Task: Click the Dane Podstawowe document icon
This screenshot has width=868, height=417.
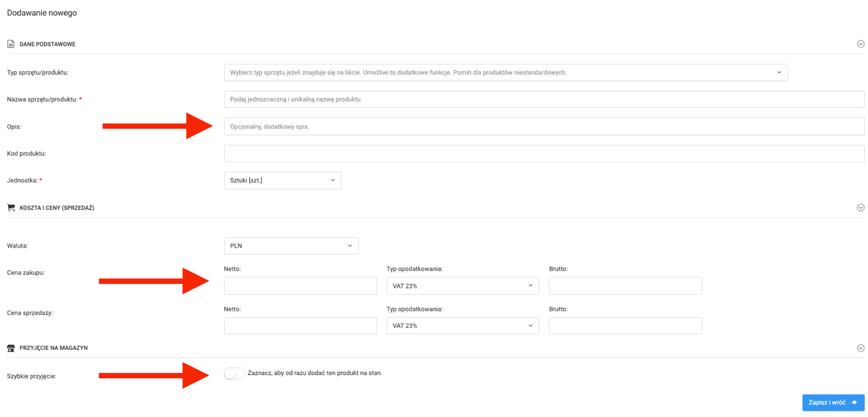Action: point(11,45)
